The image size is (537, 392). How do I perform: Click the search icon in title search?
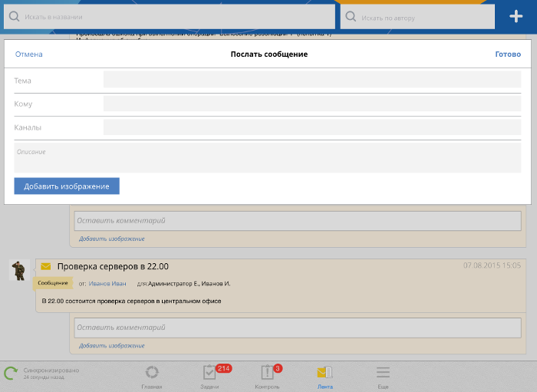14,16
